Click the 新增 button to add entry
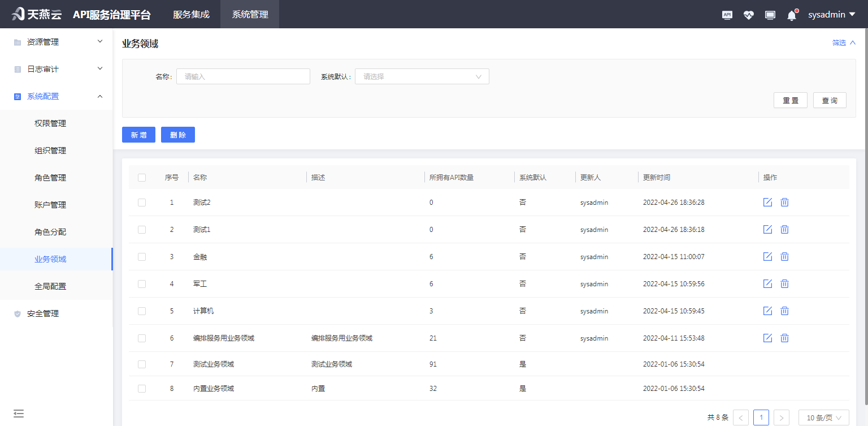 [138, 135]
